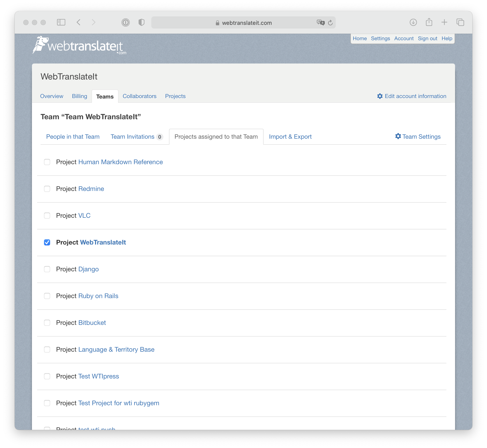This screenshot has width=487, height=448.
Task: Reload the page with the refresh icon
Action: pos(330,23)
